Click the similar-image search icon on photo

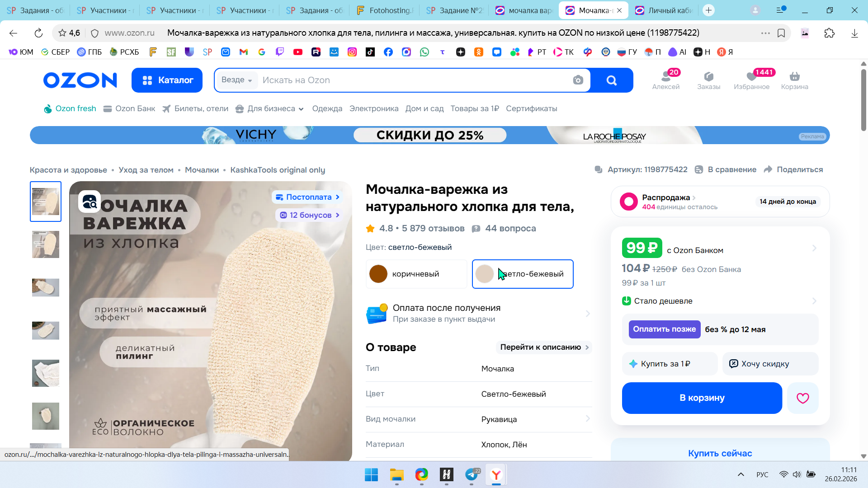pyautogui.click(x=90, y=202)
